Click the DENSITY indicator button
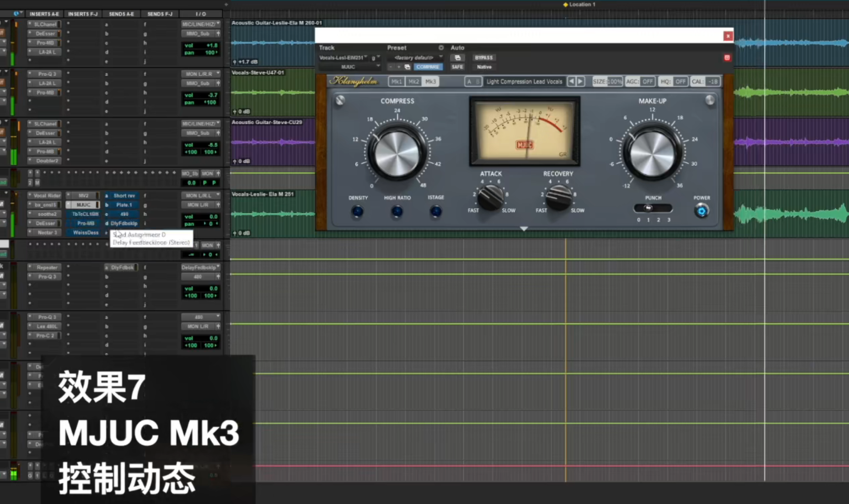849x504 pixels. pyautogui.click(x=357, y=211)
